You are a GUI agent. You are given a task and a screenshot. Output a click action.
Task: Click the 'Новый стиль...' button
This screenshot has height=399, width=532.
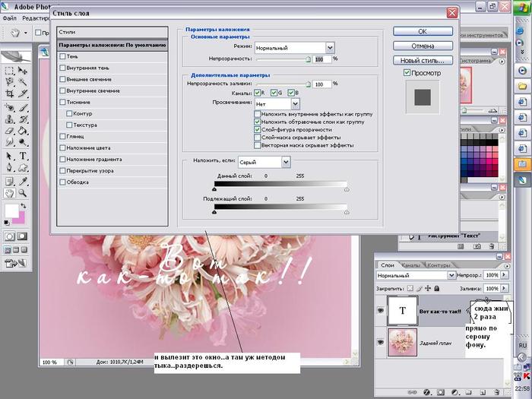pos(422,60)
